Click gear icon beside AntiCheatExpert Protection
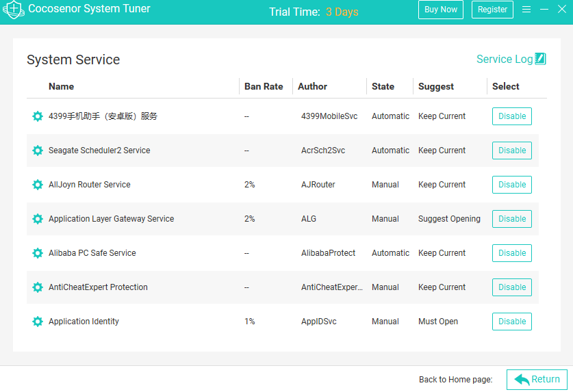Viewport: 573px width, 392px height. (38, 287)
